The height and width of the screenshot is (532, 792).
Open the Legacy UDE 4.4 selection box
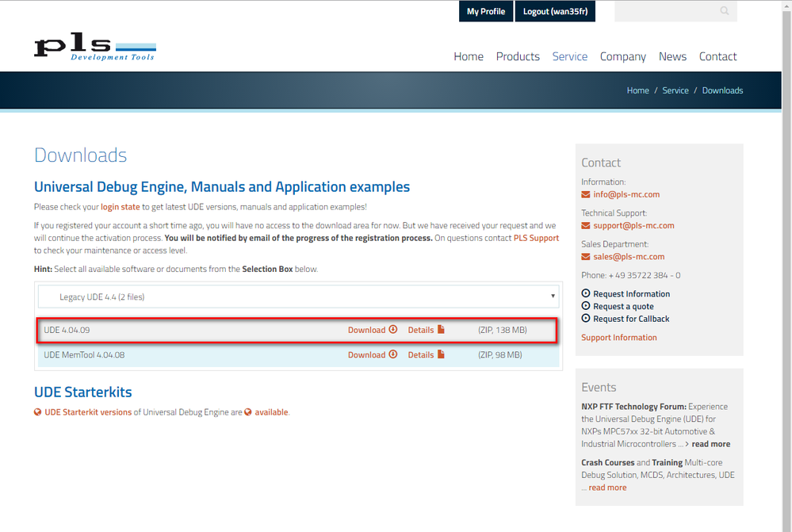(x=299, y=297)
